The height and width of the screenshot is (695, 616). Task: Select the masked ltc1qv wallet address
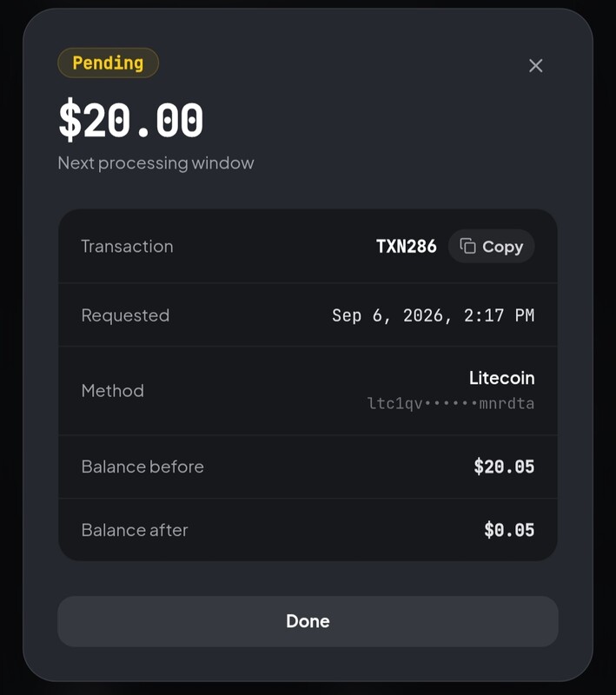[450, 403]
